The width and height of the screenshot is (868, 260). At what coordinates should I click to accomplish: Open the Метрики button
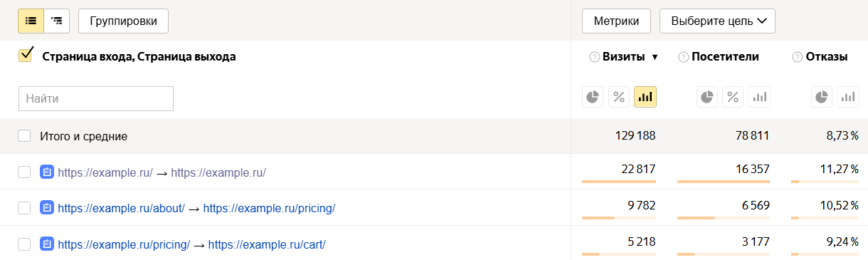coord(616,21)
